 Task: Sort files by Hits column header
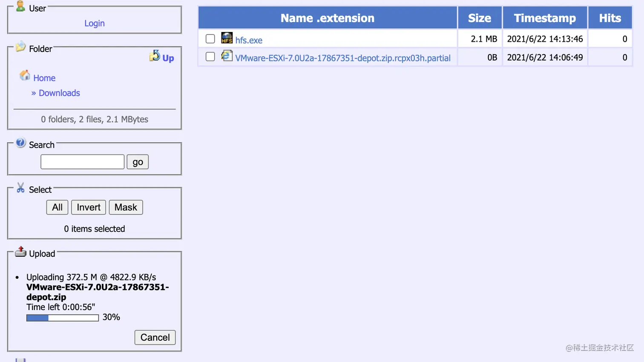[x=610, y=18]
